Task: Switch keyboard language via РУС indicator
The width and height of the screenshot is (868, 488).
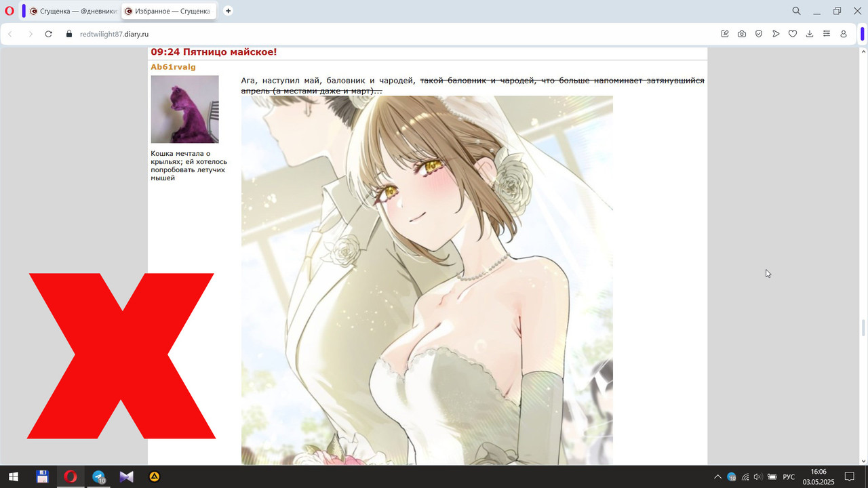Action: (x=789, y=476)
